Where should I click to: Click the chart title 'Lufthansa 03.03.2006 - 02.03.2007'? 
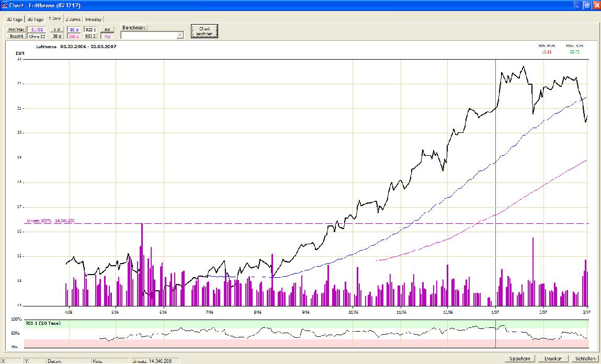pyautogui.click(x=76, y=47)
